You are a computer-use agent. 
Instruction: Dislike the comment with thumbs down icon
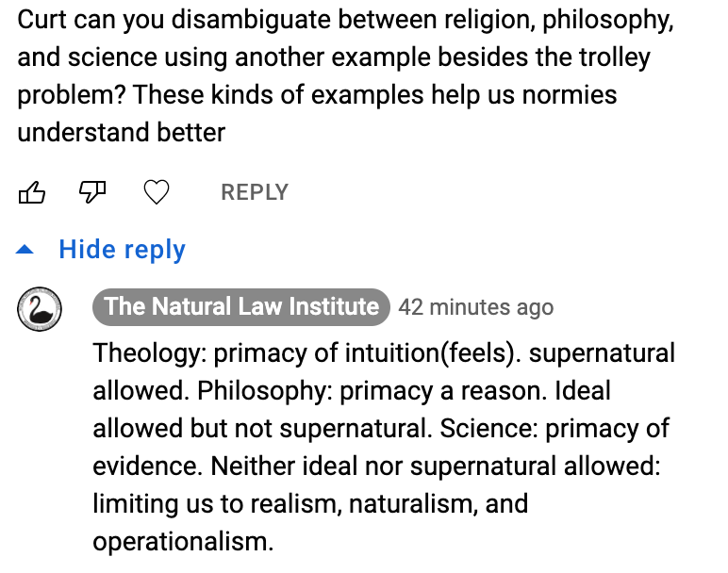(91, 193)
